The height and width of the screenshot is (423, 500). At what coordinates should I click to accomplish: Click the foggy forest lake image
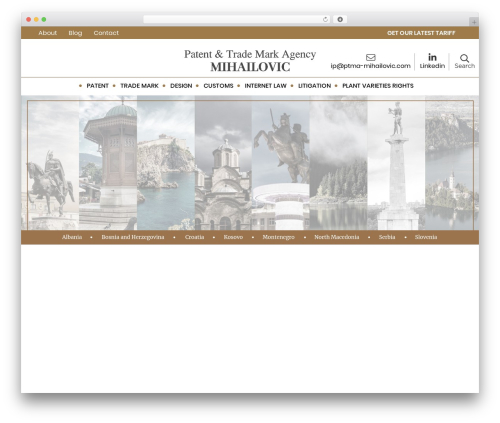[338, 163]
